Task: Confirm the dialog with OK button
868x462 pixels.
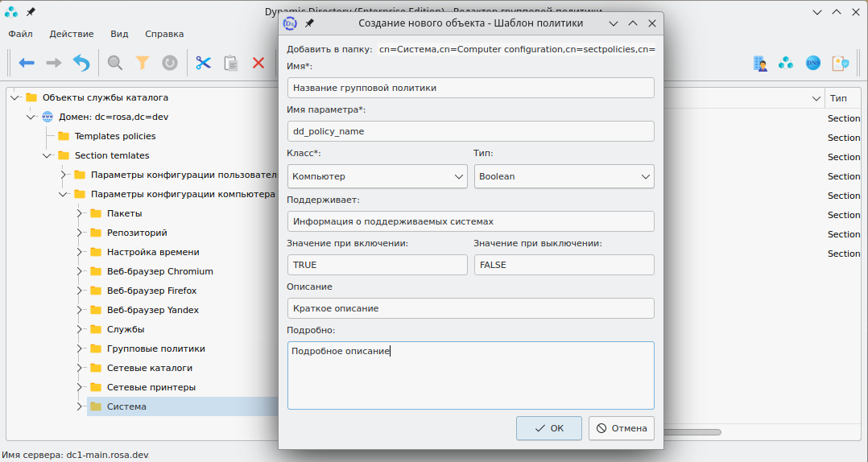Action: (x=549, y=428)
